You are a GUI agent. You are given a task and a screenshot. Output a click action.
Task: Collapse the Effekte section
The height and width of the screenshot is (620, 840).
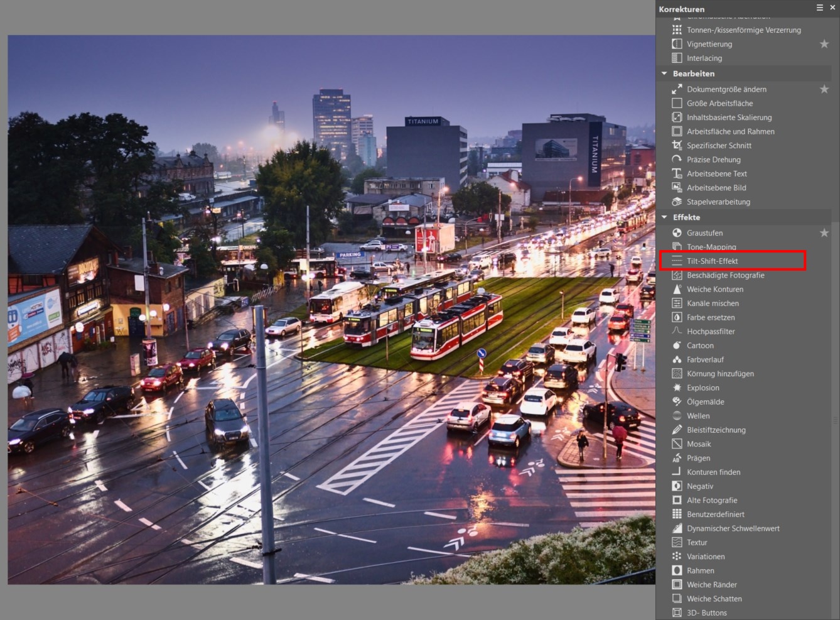pos(664,217)
